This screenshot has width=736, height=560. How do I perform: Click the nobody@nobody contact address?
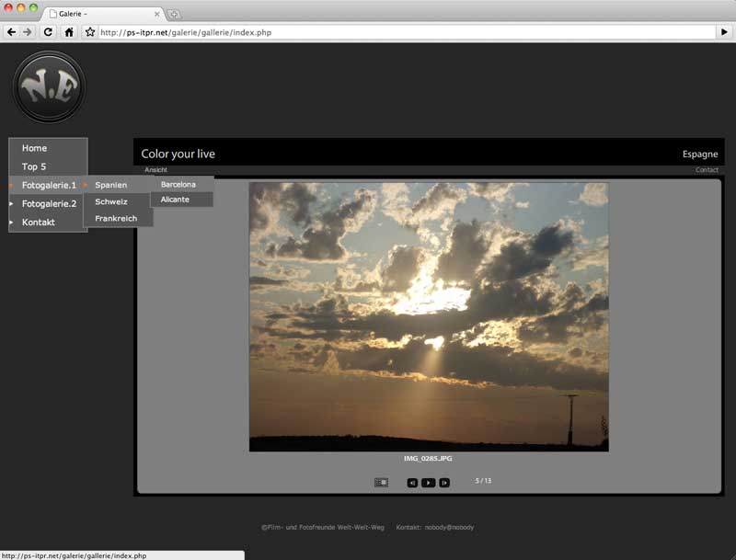[449, 527]
